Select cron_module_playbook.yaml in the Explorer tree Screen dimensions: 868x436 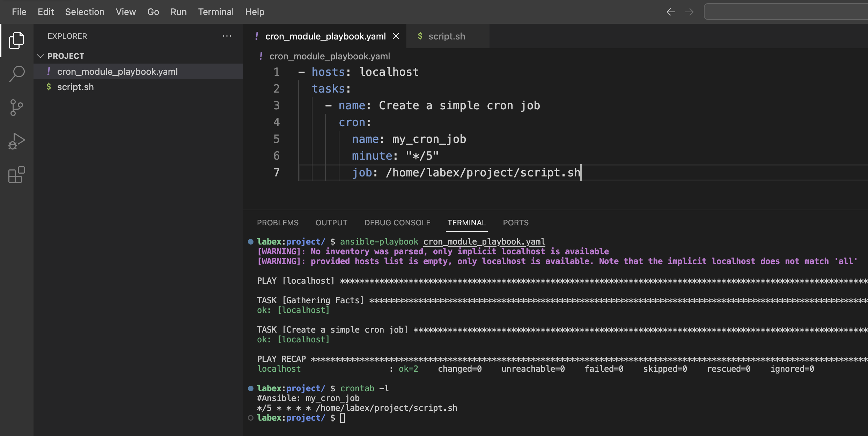click(x=117, y=72)
